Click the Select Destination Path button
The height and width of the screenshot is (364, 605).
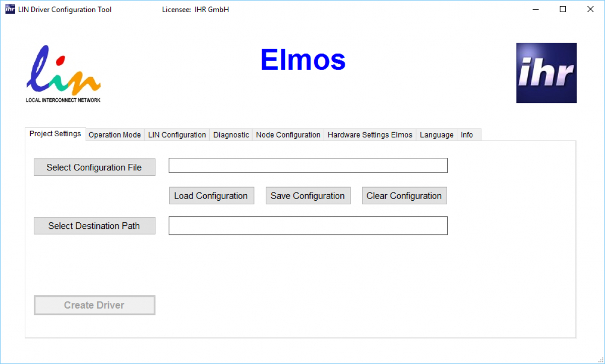point(94,225)
